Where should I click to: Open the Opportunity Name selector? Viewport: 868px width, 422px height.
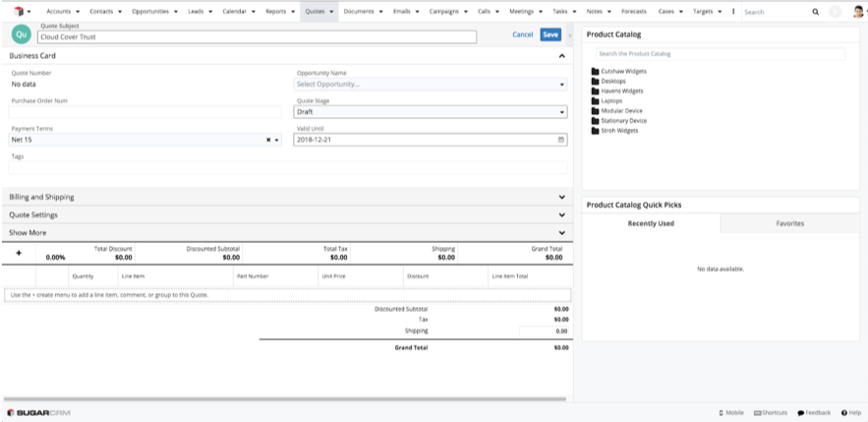pos(430,85)
